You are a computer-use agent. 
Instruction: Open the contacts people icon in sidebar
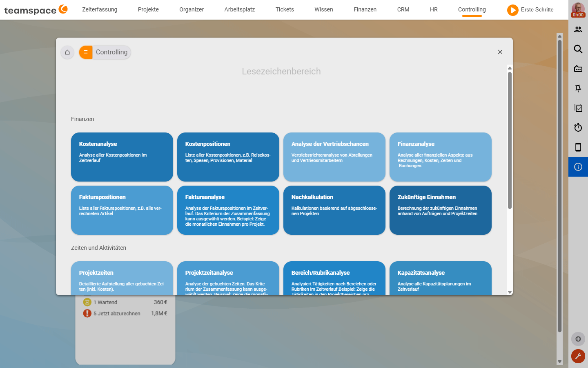578,29
